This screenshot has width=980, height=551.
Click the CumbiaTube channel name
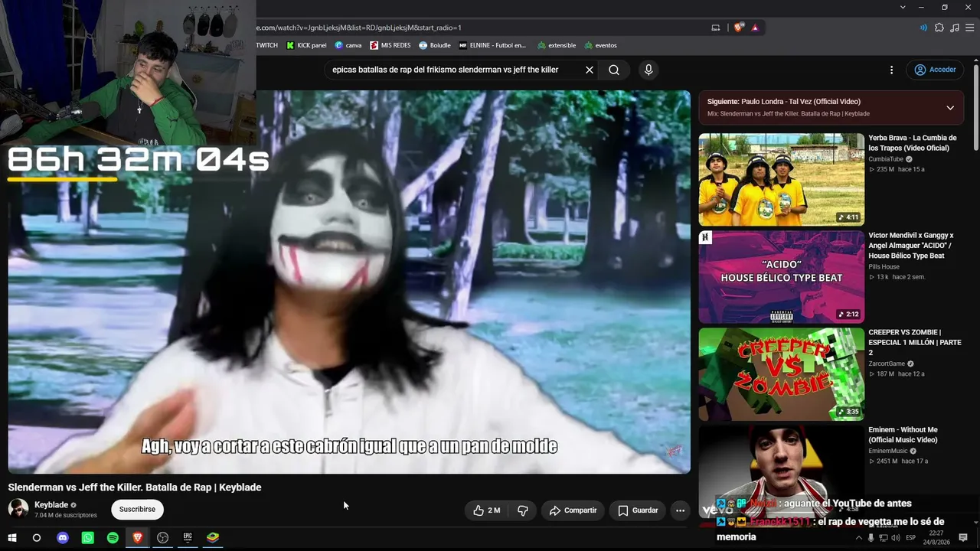(886, 159)
